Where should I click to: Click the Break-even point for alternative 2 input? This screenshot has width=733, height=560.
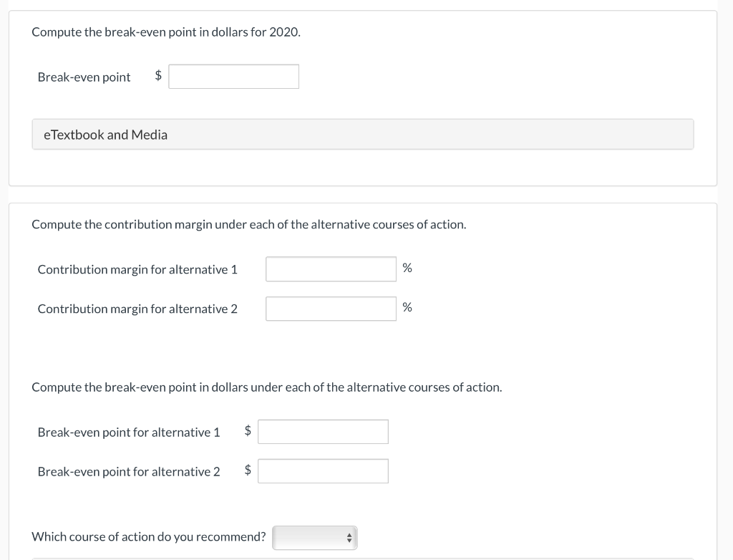[x=323, y=471]
